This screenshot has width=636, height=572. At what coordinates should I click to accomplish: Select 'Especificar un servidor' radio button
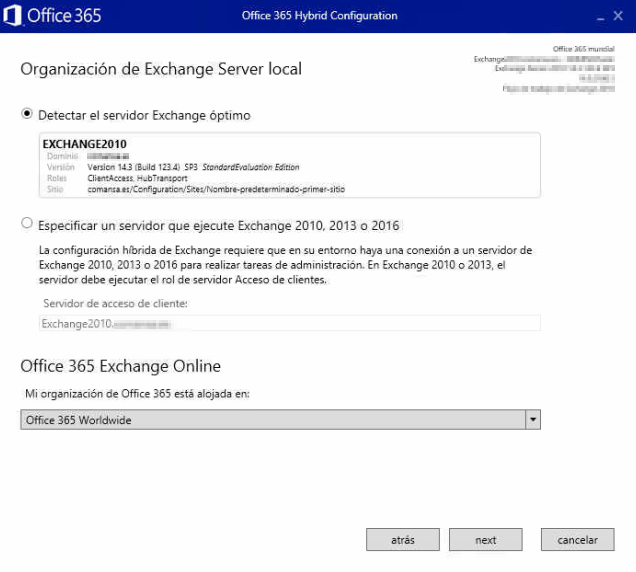coord(27,223)
